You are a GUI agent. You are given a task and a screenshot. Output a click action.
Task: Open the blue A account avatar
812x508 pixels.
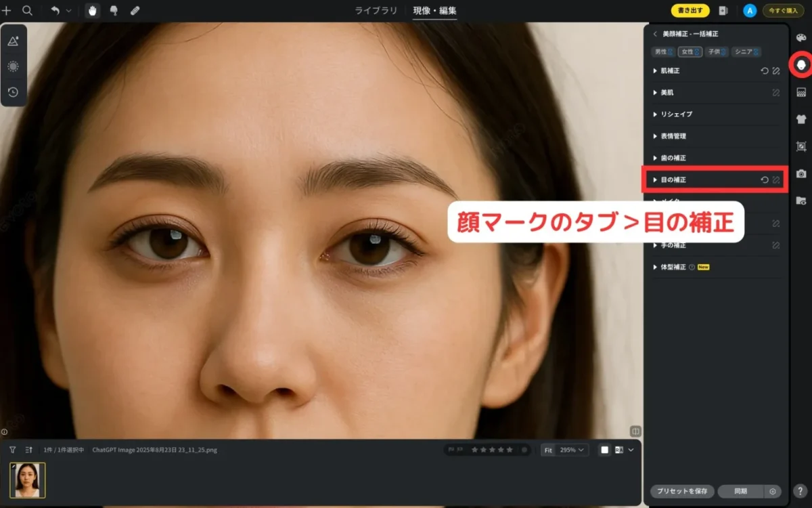749,11
